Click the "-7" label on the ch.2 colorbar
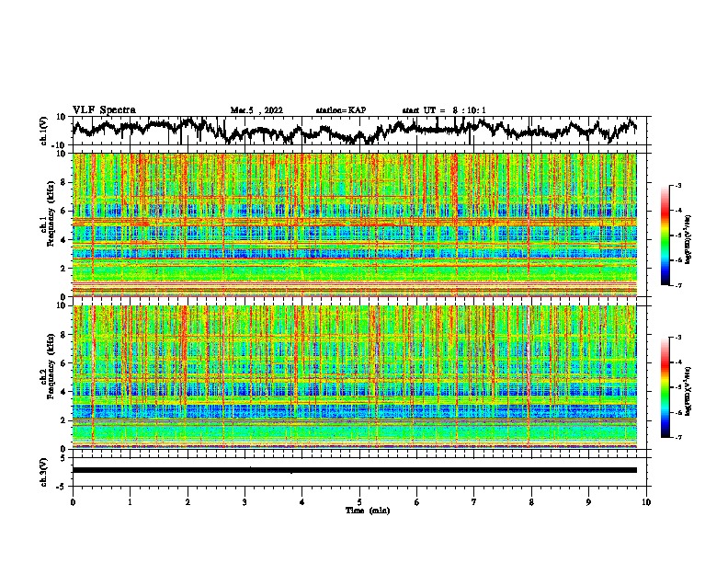This screenshot has height=563, width=728. [x=677, y=438]
